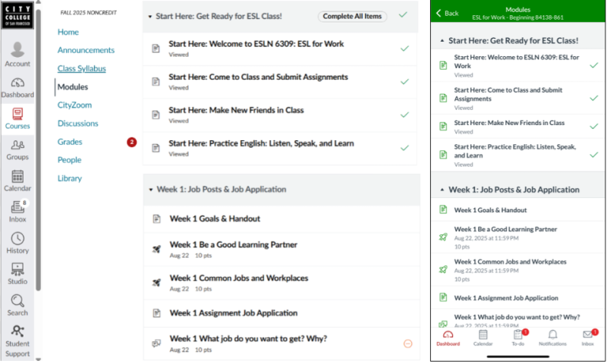Collapse mobile Week 1 module triangle
The height and width of the screenshot is (364, 607).
(x=442, y=190)
